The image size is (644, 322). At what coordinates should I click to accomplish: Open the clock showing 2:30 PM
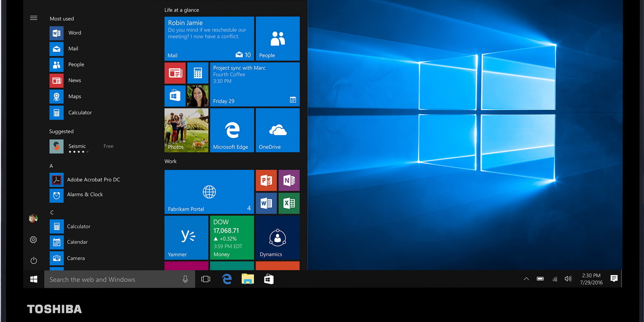[x=591, y=279]
